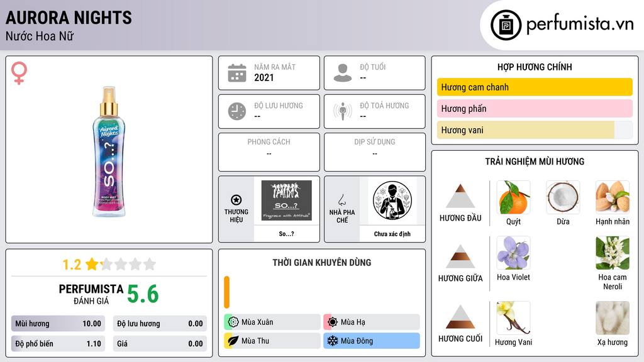Image resolution: width=644 pixels, height=362 pixels.
Task: Click the Hương cam chanh accord bar
Action: 535,87
